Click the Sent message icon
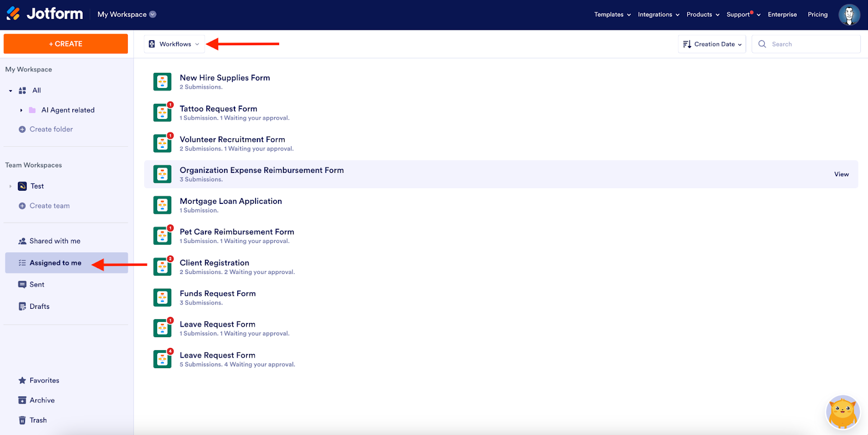Screen dimensions: 868x435 click(22, 284)
